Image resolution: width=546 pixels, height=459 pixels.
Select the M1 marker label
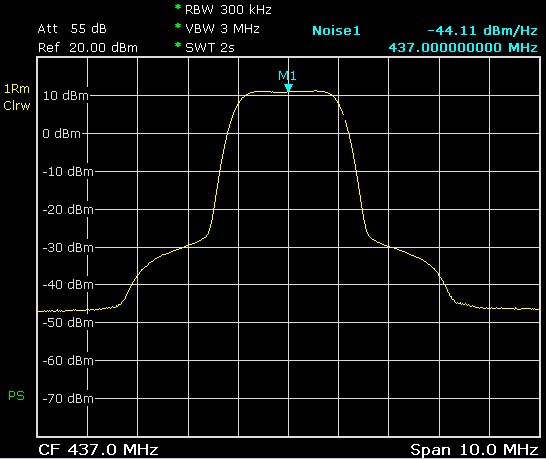click(x=287, y=76)
